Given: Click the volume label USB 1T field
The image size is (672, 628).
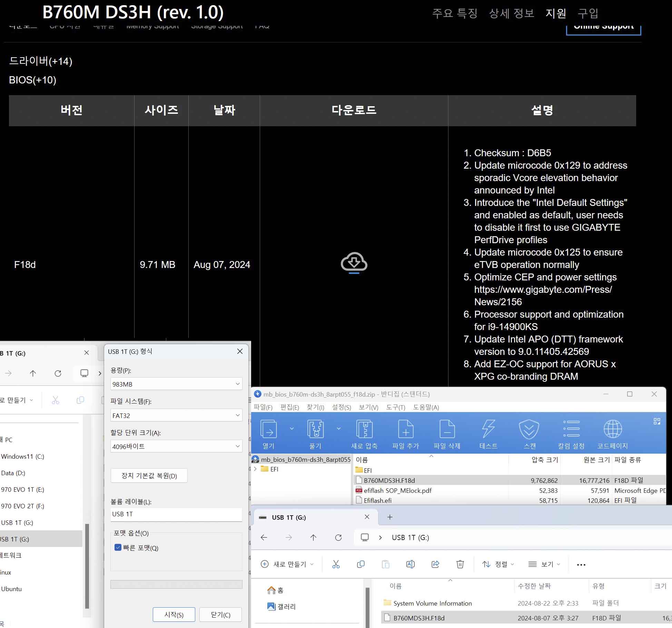Looking at the screenshot, I should click(x=176, y=514).
